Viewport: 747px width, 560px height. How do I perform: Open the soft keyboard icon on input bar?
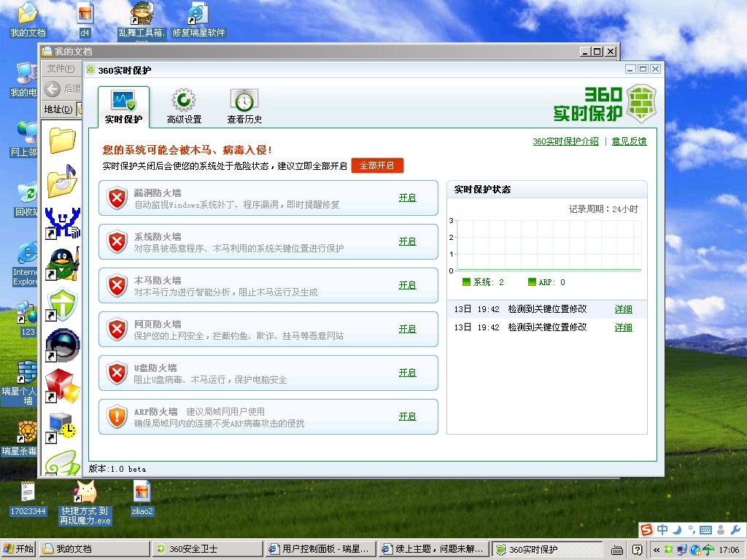point(706,529)
